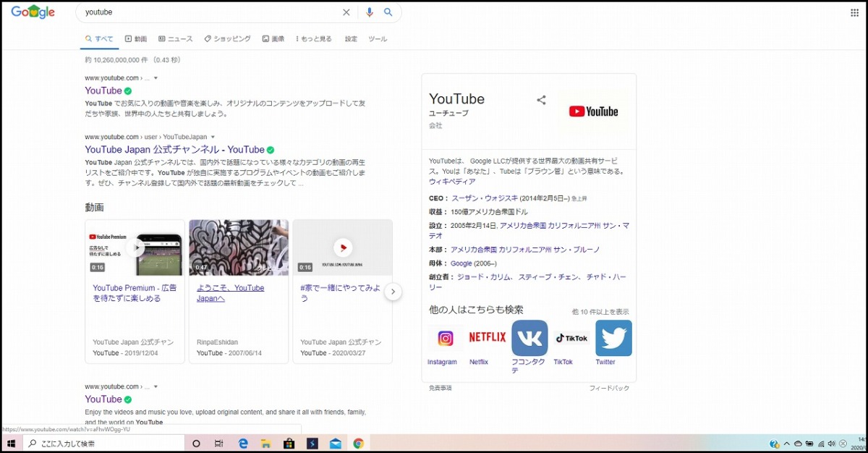Open the TikTok icon in related searches

pyautogui.click(x=571, y=338)
